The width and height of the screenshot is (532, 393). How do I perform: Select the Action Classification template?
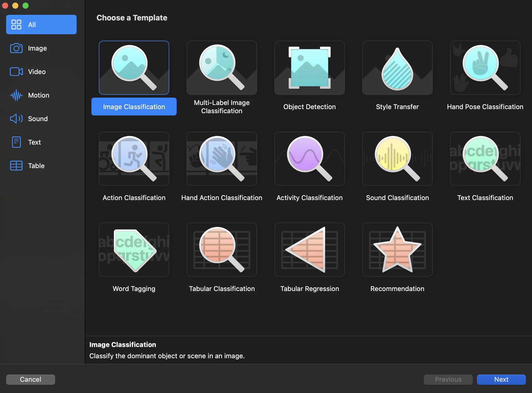pyautogui.click(x=134, y=158)
